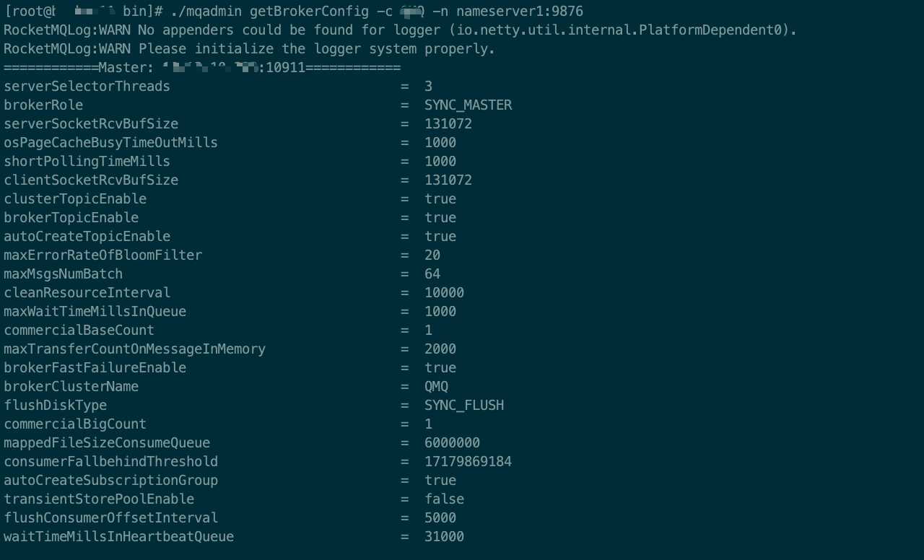Click the flushConsumerOffsetInterval value 5000
The height and width of the screenshot is (560, 924).
pyautogui.click(x=440, y=518)
